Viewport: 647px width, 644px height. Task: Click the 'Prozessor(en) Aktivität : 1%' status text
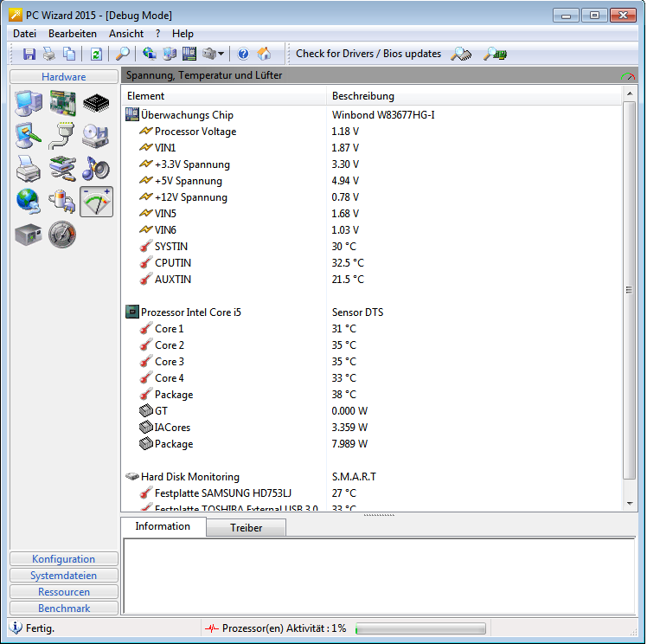pos(284,628)
